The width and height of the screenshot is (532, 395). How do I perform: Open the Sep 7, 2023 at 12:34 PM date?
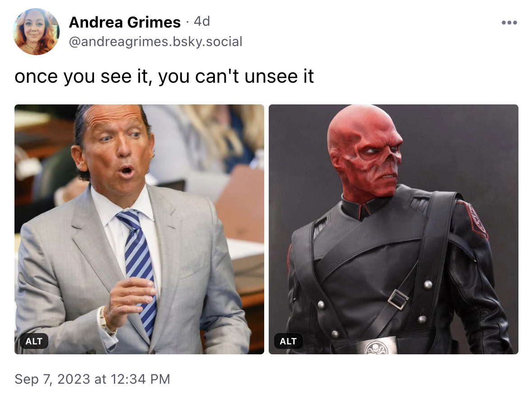92,379
